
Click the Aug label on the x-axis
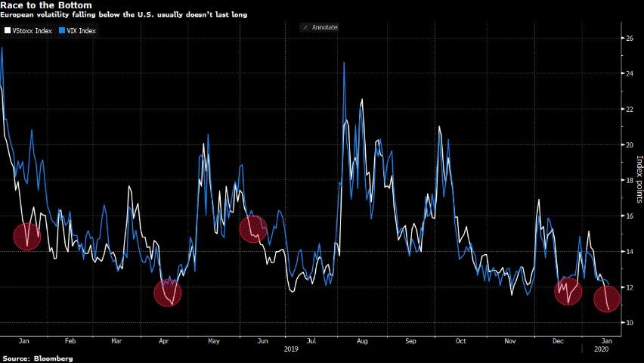tap(363, 341)
